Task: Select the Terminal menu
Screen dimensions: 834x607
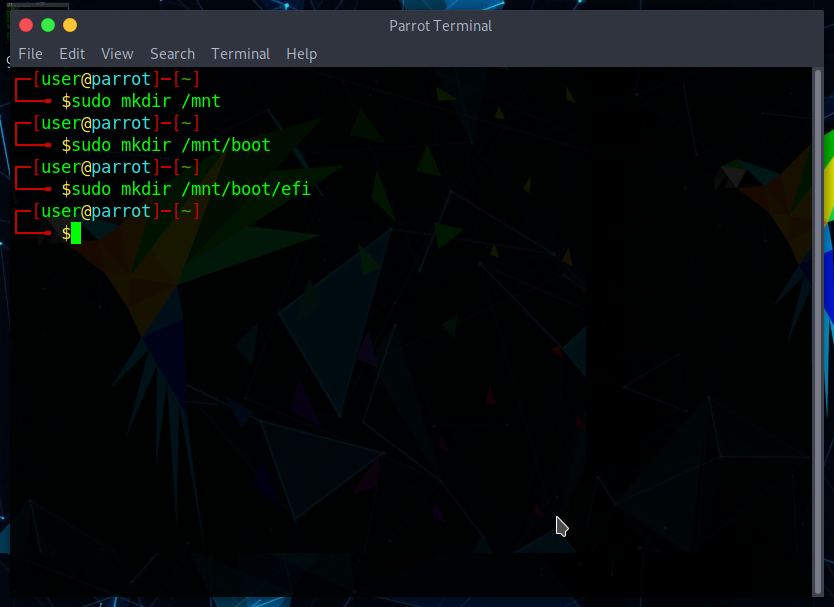Action: point(240,54)
